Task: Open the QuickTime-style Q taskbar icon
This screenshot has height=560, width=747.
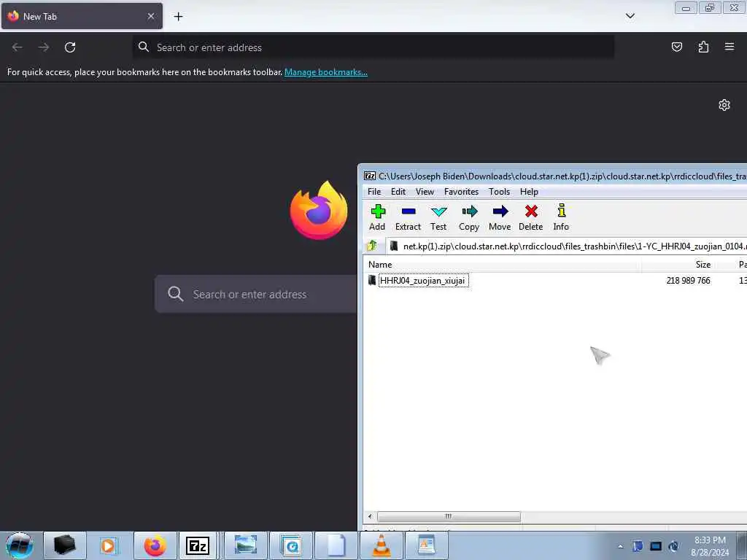Action: (291, 545)
